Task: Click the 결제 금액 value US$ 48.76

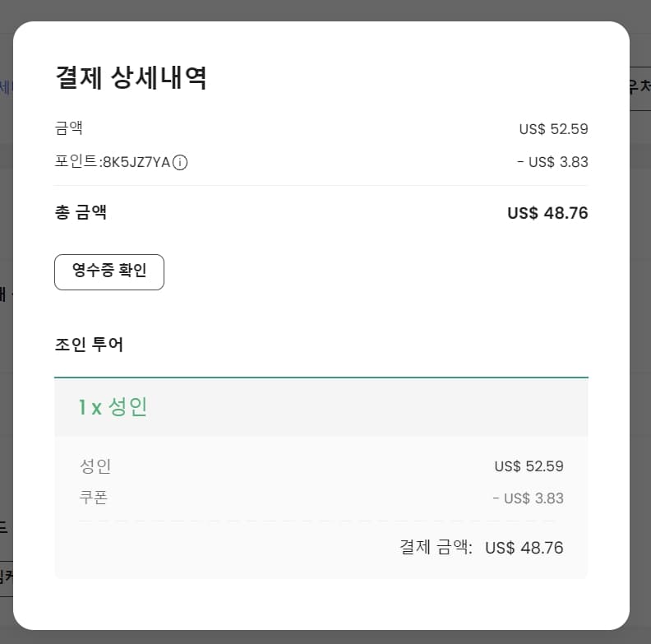Action: pyautogui.click(x=524, y=548)
